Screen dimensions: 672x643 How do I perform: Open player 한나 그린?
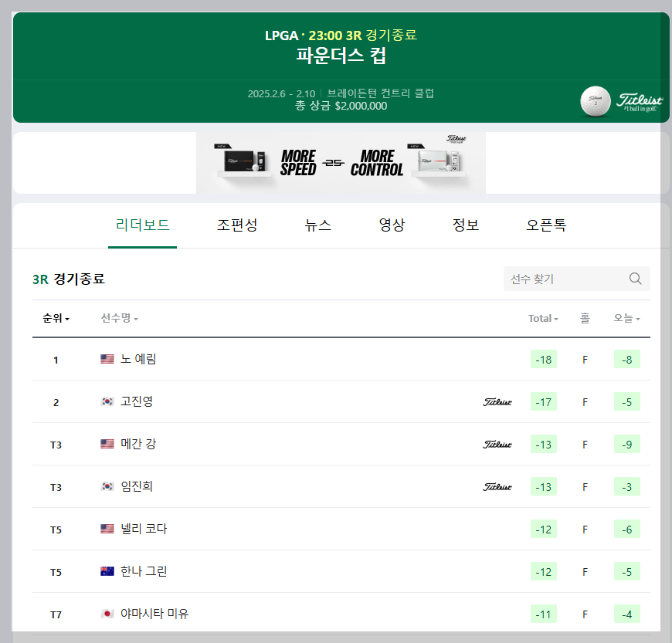(x=144, y=571)
